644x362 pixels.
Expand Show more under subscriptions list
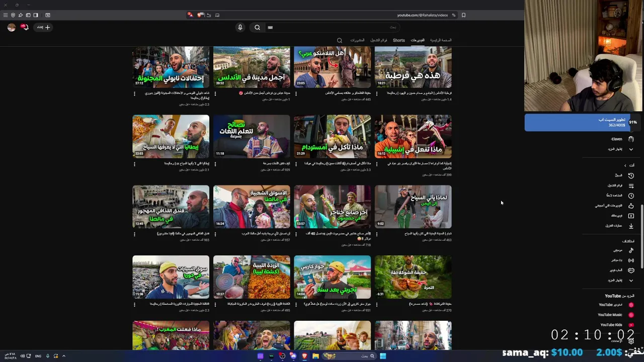tap(620, 149)
